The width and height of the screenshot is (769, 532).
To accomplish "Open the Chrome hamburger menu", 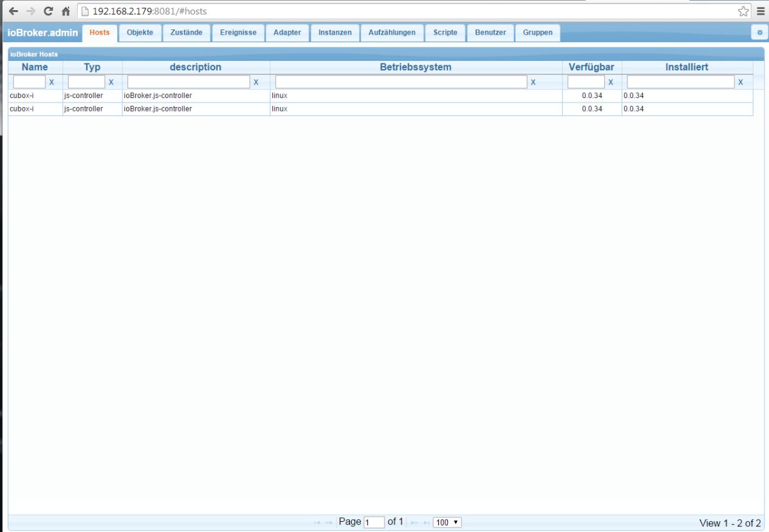I will 761,11.
